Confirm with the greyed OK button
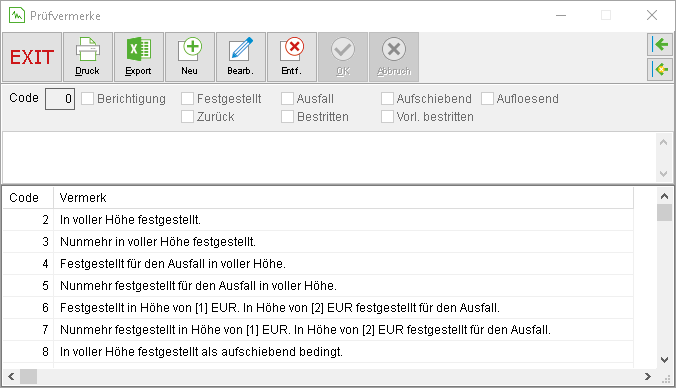Screen dimensions: 676x388 343,57
